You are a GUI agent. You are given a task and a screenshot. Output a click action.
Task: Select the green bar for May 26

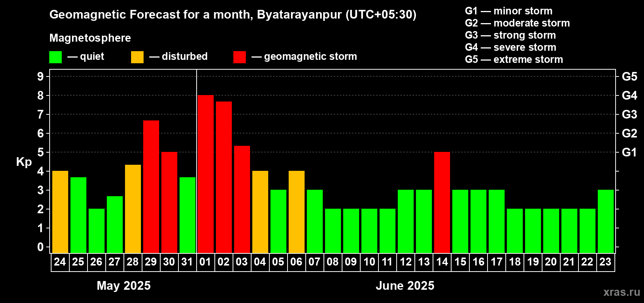(x=97, y=231)
